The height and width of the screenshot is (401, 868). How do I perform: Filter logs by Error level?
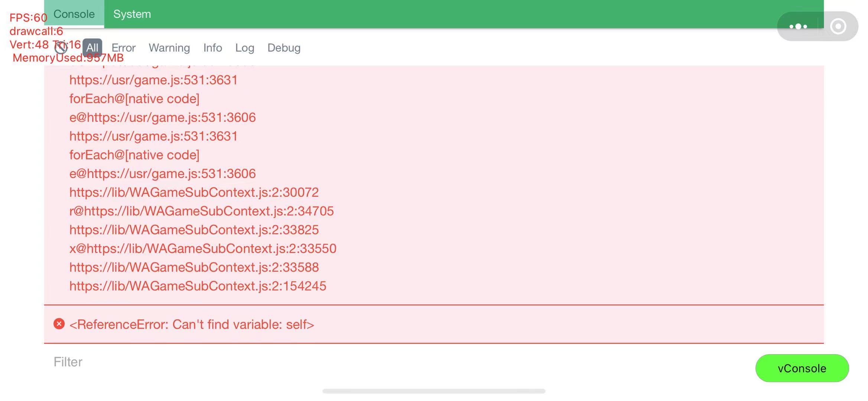click(123, 48)
